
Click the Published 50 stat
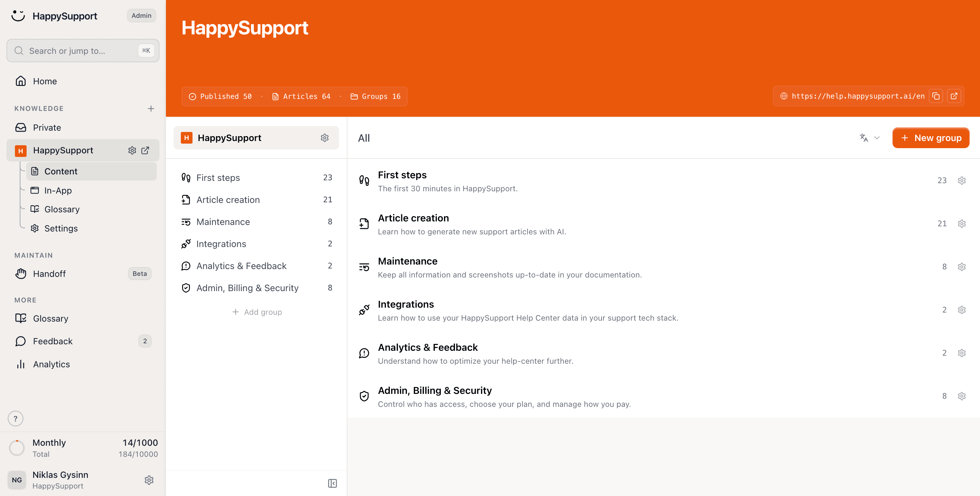(221, 96)
